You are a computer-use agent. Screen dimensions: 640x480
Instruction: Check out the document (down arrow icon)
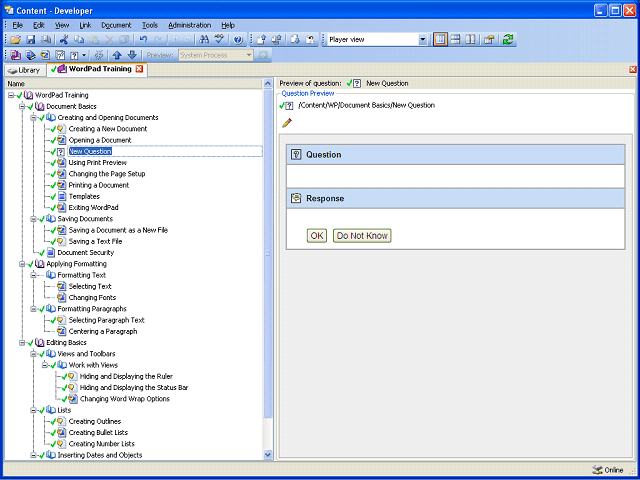(x=296, y=40)
